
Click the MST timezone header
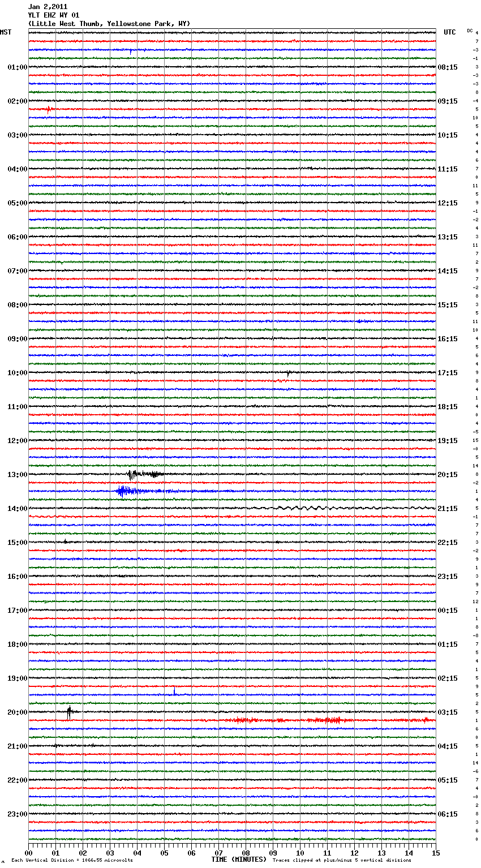6,32
